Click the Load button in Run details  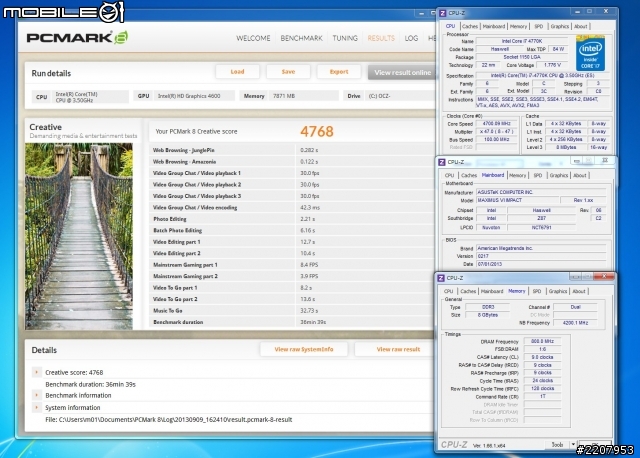(x=237, y=71)
